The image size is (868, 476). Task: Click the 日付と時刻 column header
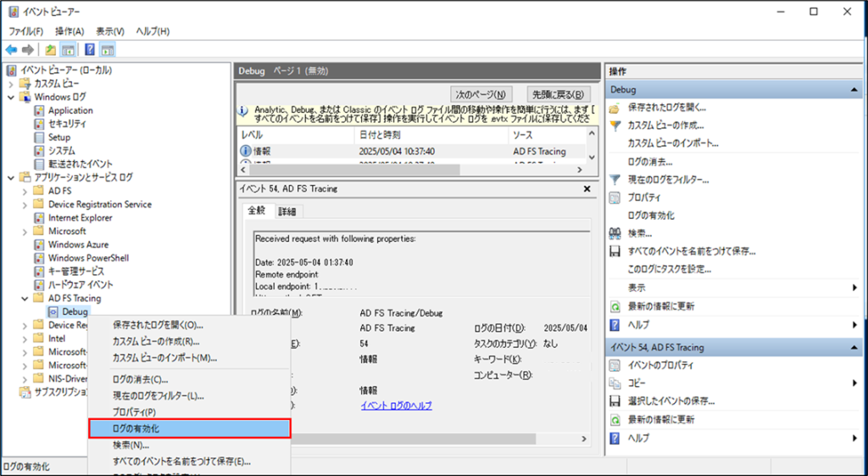[431, 135]
